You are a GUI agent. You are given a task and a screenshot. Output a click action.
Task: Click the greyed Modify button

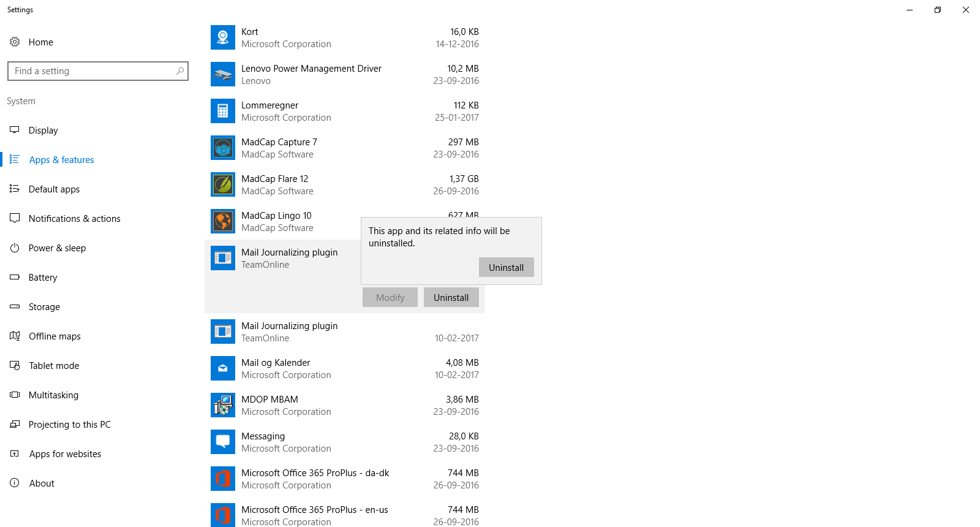(x=390, y=297)
